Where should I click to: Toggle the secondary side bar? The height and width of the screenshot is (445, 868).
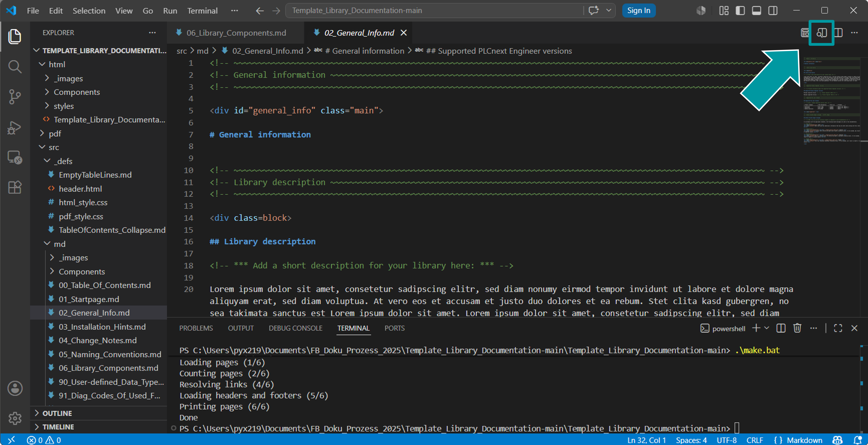click(x=773, y=10)
